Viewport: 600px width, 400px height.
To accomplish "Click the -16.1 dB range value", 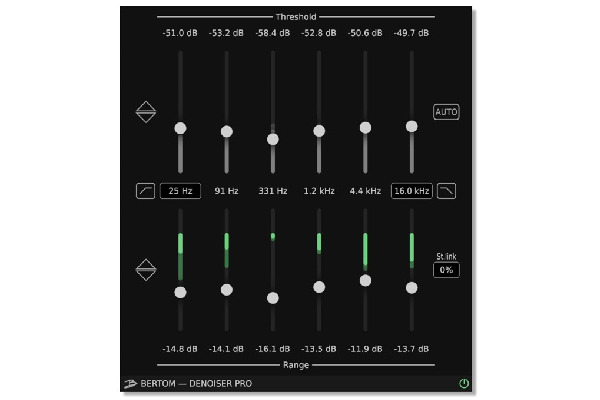I will pyautogui.click(x=272, y=349).
